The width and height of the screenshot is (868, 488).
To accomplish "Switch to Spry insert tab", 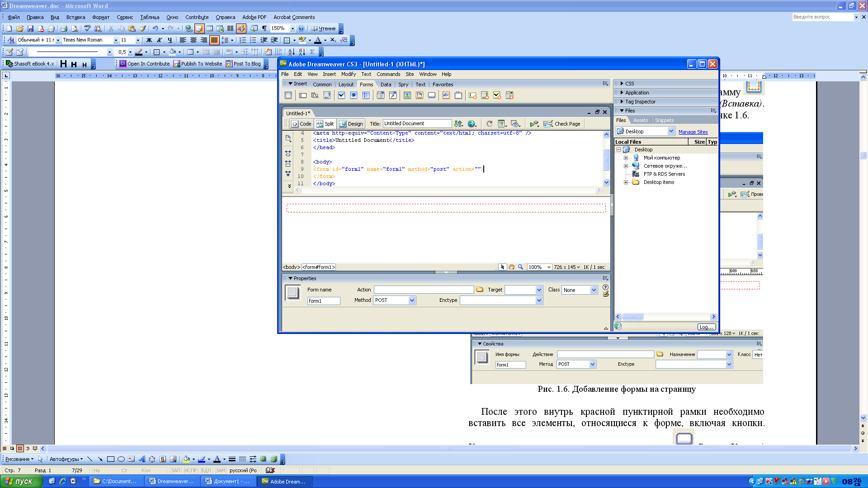I will (x=403, y=84).
